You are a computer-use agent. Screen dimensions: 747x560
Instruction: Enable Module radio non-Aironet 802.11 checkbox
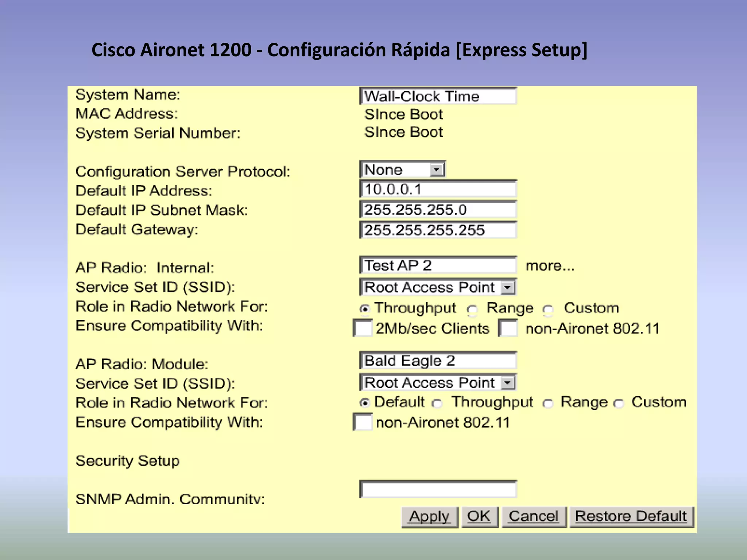363,422
